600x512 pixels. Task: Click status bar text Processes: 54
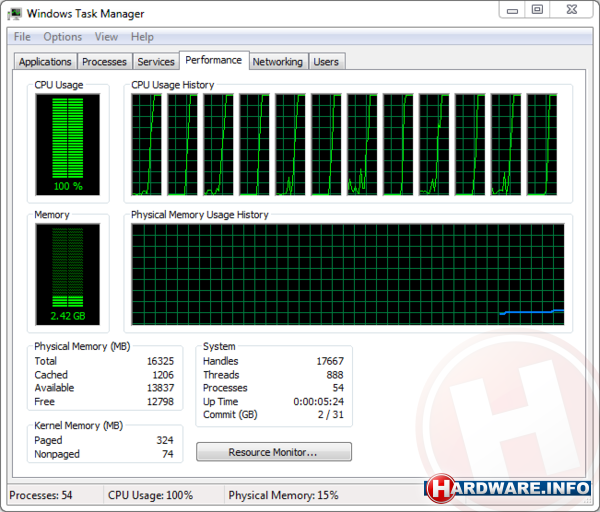click(41, 495)
